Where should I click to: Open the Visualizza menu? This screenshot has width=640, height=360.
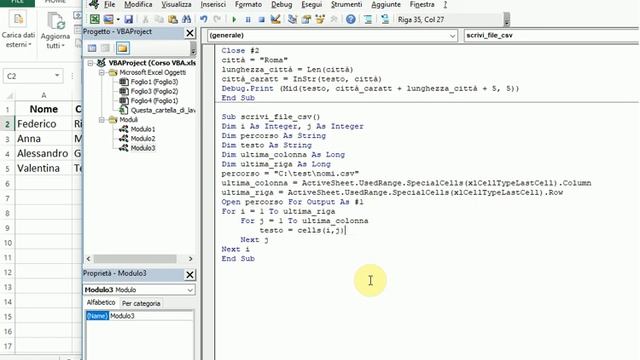click(x=176, y=4)
